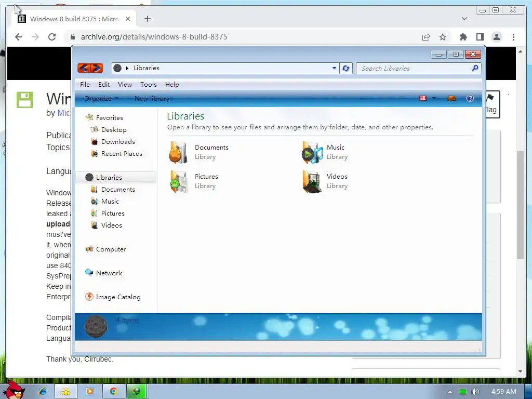Select the Videos library icon

point(312,181)
